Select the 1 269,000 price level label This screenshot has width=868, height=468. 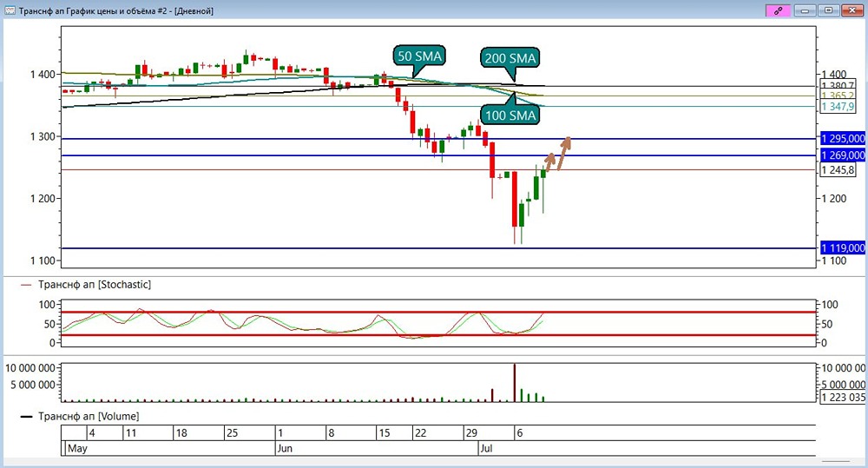click(x=843, y=155)
